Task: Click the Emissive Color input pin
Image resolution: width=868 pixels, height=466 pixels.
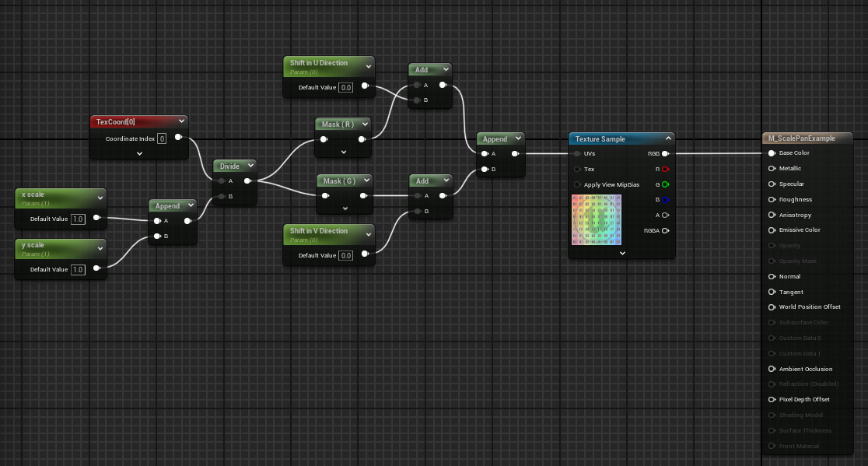Action: click(772, 230)
